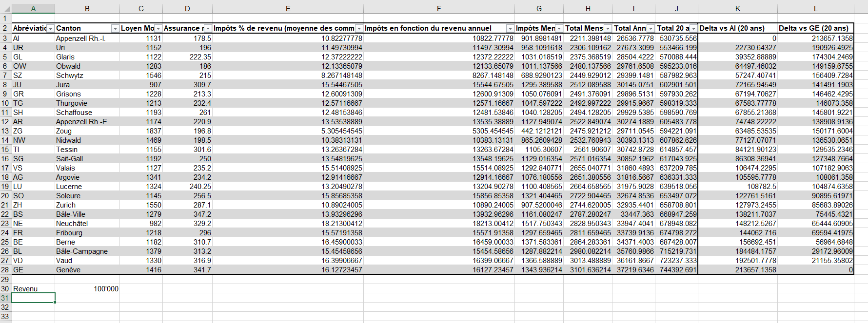Open filter dropdown for Total Ann column
868x323 pixels.
coord(651,29)
